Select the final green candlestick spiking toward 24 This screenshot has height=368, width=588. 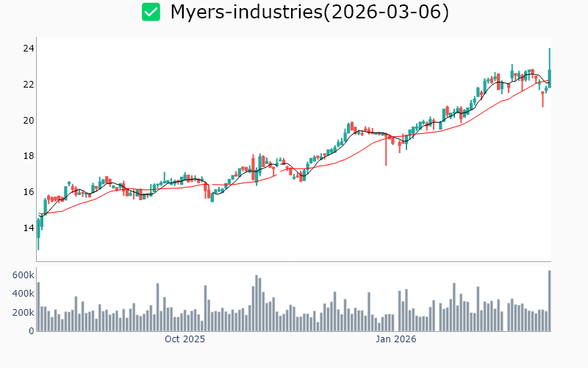pyautogui.click(x=549, y=74)
